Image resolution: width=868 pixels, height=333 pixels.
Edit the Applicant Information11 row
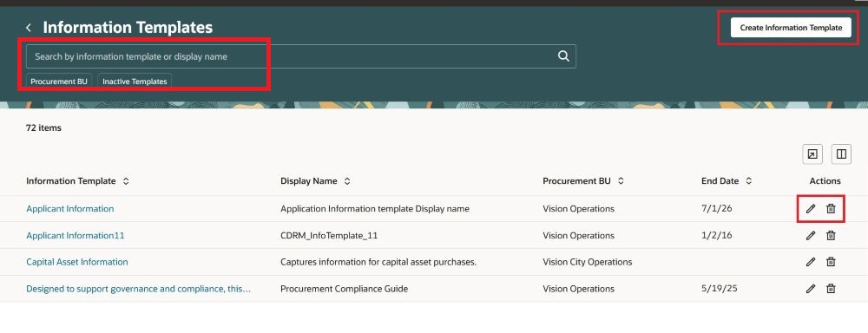click(811, 235)
